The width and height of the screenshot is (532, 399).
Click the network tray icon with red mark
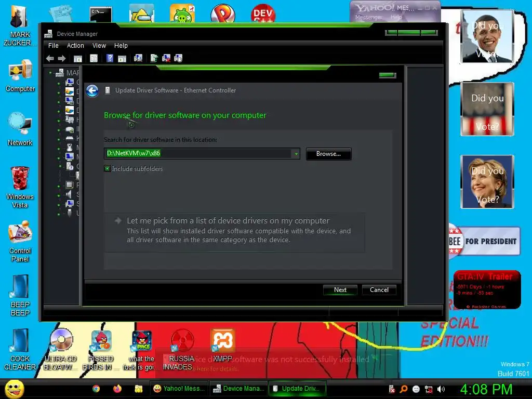(x=429, y=389)
